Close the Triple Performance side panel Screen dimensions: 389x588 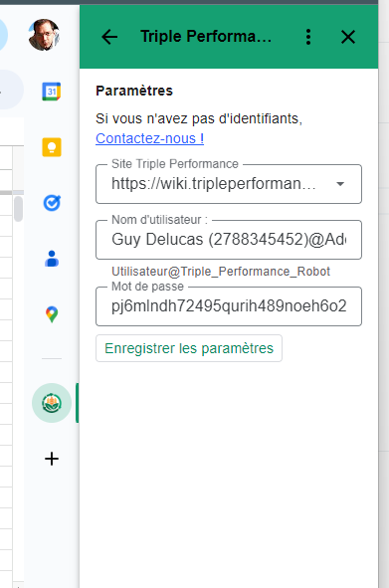tap(348, 37)
